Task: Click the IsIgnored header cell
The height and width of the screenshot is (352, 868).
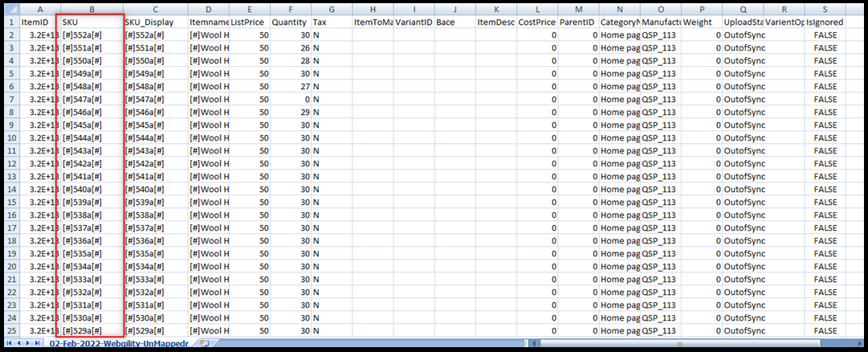Action: (x=825, y=22)
